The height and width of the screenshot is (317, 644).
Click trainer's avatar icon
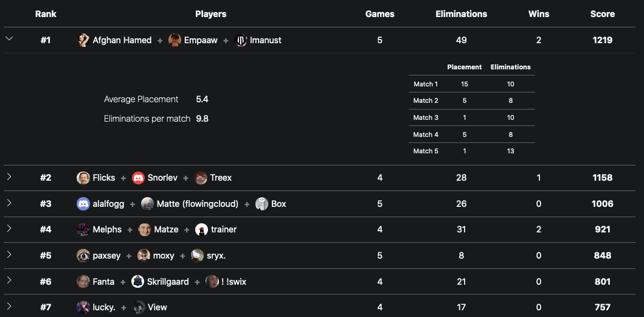tap(202, 229)
